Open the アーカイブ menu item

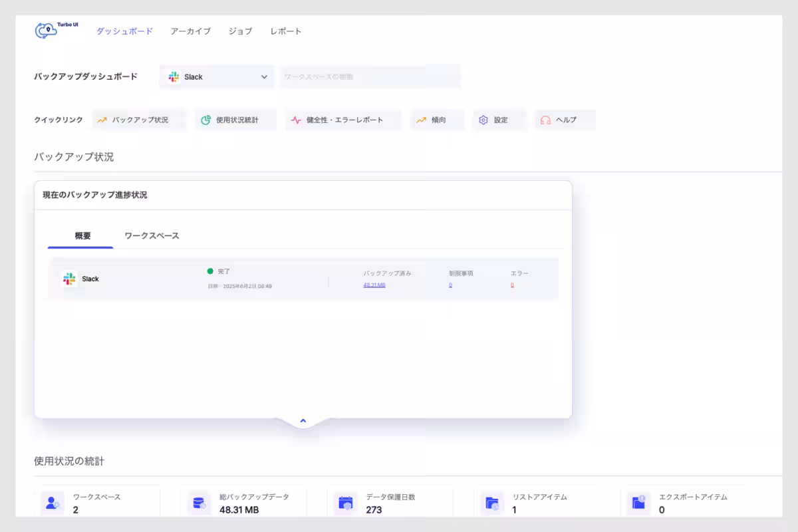190,31
